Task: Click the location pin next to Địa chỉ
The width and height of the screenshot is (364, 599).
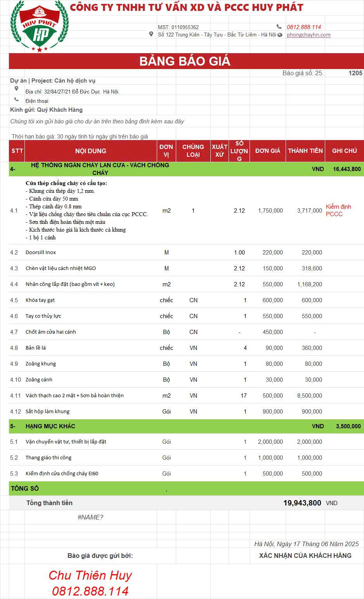Action: pos(16,89)
